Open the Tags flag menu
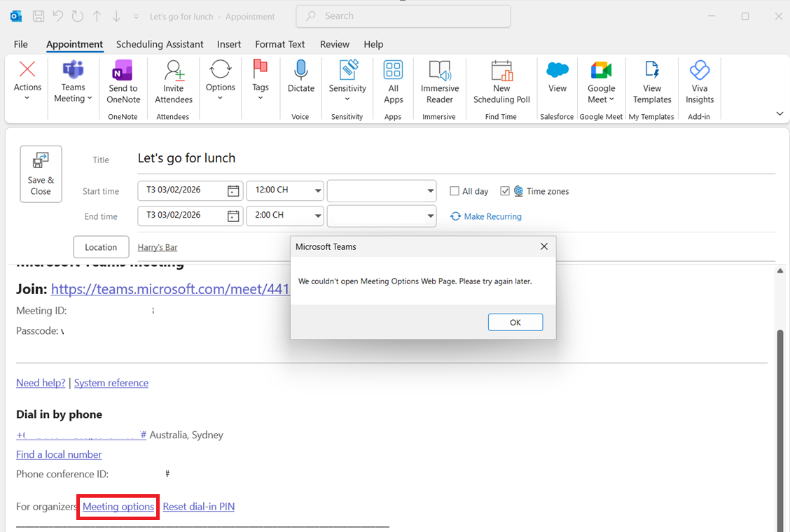Image resolution: width=790 pixels, height=532 pixels. [261, 80]
